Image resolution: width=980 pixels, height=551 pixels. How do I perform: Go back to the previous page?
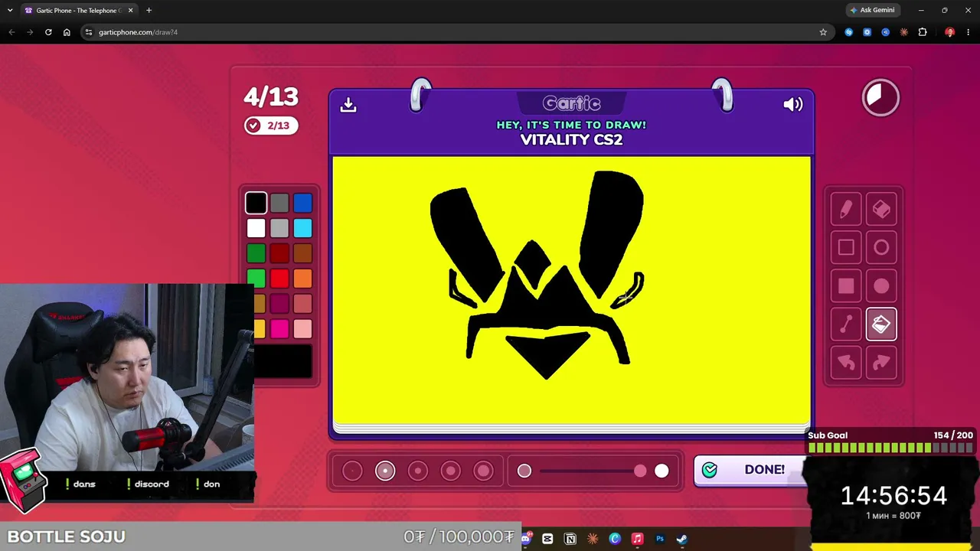click(x=11, y=32)
